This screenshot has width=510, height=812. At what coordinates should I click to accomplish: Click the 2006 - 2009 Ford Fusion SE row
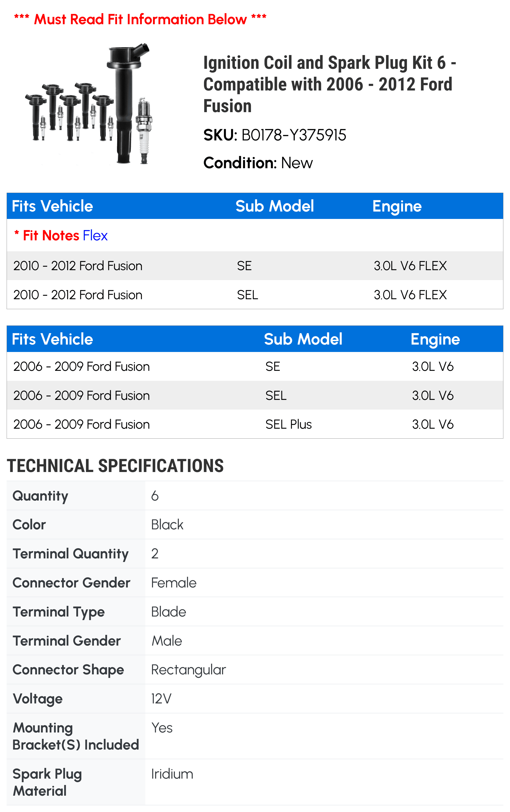coord(255,366)
